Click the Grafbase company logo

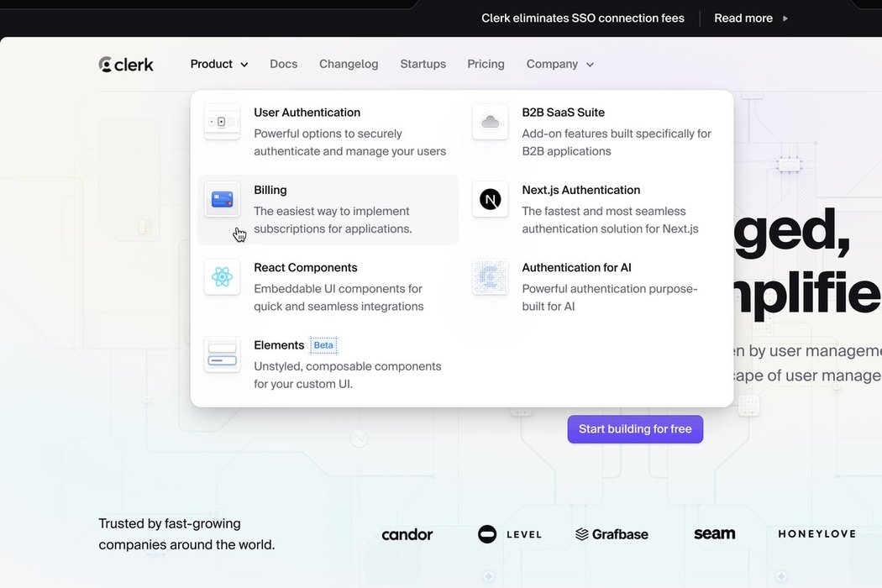point(612,534)
